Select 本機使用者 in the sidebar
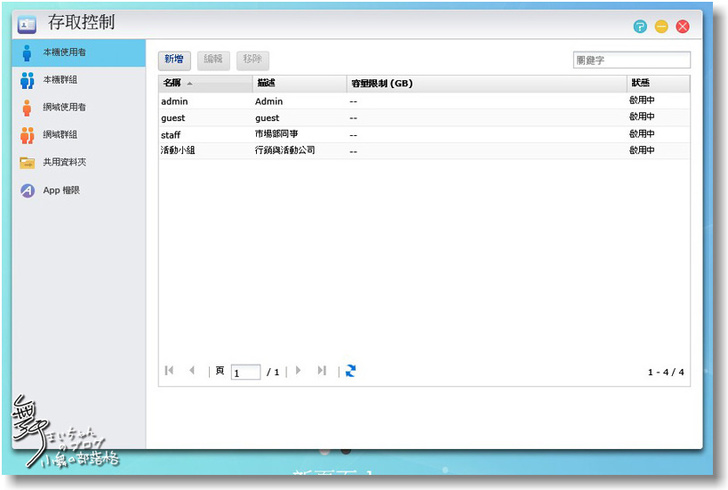728x490 pixels. tap(62, 52)
